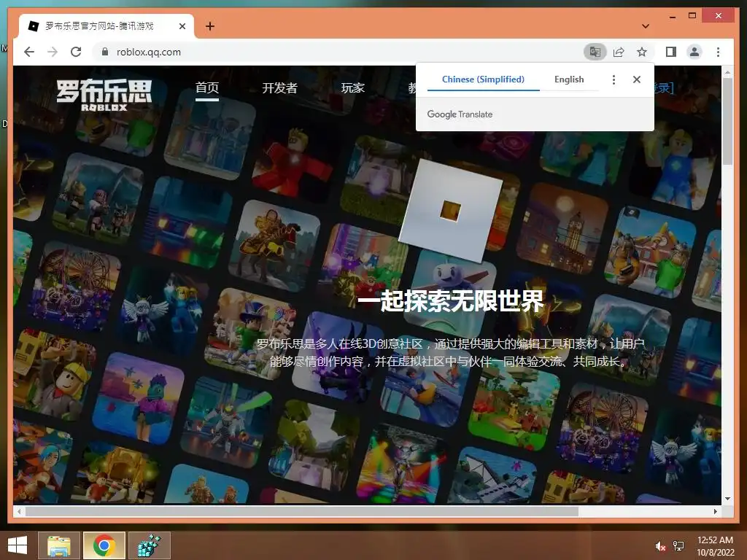Bookmark this page with the star icon
Viewport: 747px width, 560px height.
tap(642, 52)
